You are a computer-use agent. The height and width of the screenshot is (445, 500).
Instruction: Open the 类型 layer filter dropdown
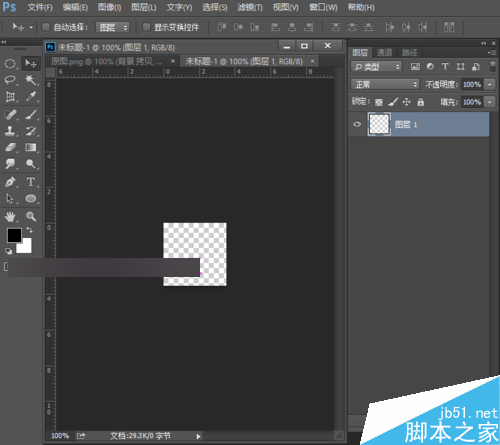[x=376, y=67]
